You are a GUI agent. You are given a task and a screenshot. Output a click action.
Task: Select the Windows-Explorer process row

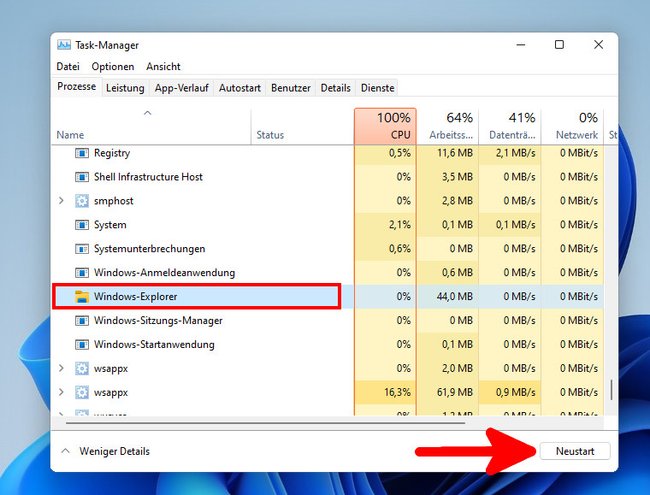[327, 296]
